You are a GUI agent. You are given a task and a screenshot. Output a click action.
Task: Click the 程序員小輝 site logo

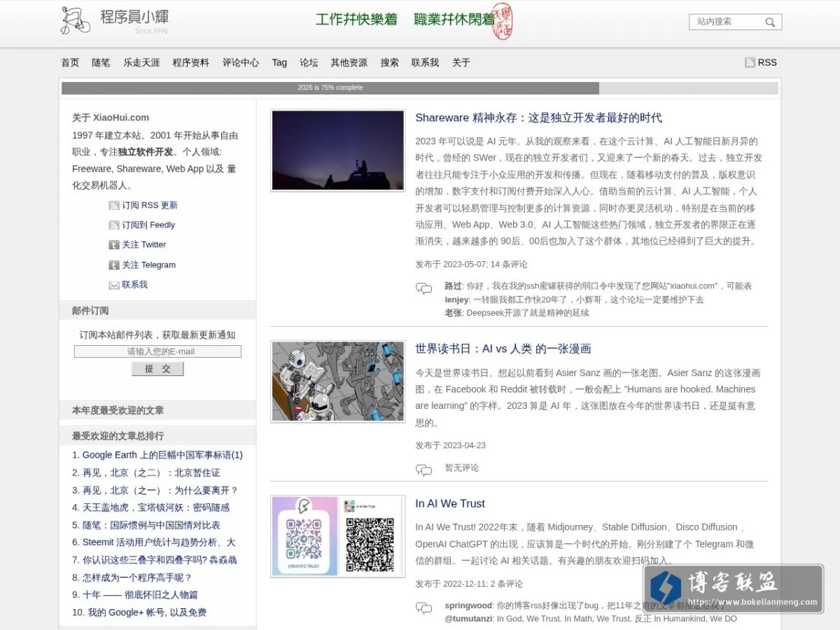[115, 20]
